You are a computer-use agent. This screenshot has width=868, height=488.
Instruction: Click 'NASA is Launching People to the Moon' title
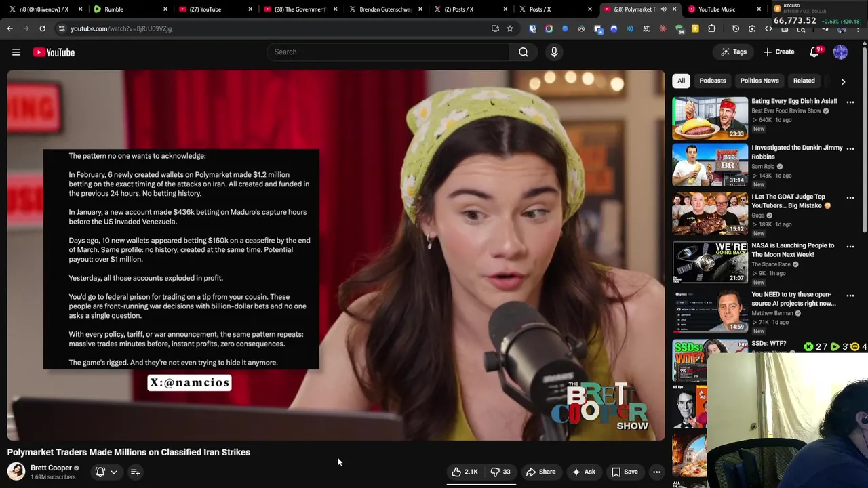793,250
